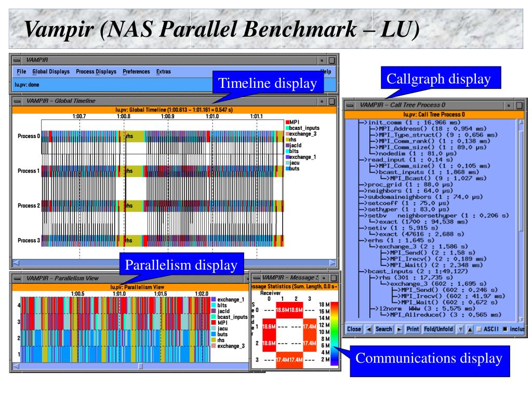Iconify the Call Tree Process 0 window
Viewport: 532px width, 399px height.
508,105
